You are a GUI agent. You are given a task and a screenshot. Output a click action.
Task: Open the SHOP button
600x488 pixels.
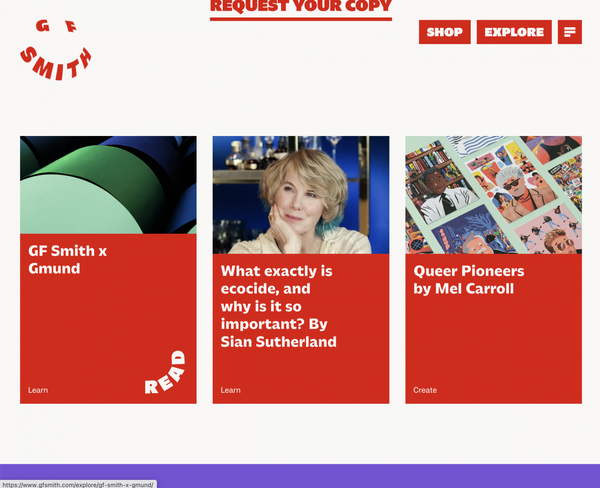pos(445,32)
